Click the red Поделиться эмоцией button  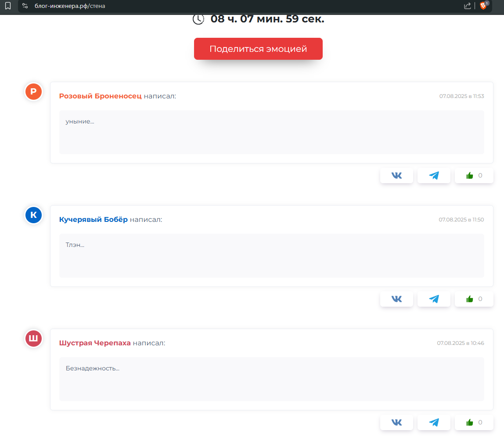pos(258,49)
